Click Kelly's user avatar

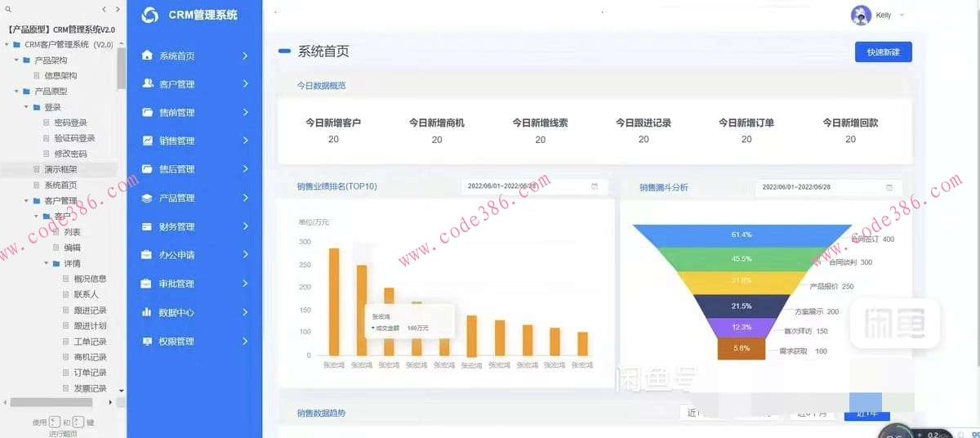[x=861, y=16]
